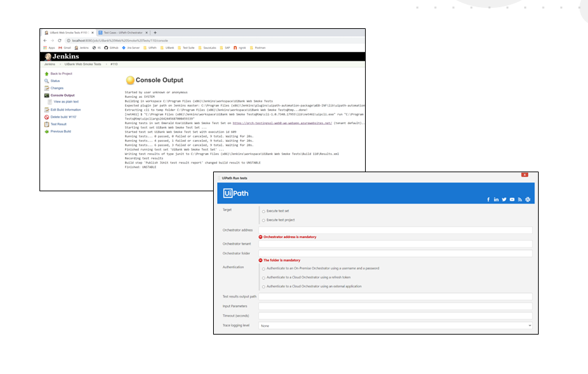Close the UiPath Run tests dialog
Viewport: 588px width, 374px height.
525,175
